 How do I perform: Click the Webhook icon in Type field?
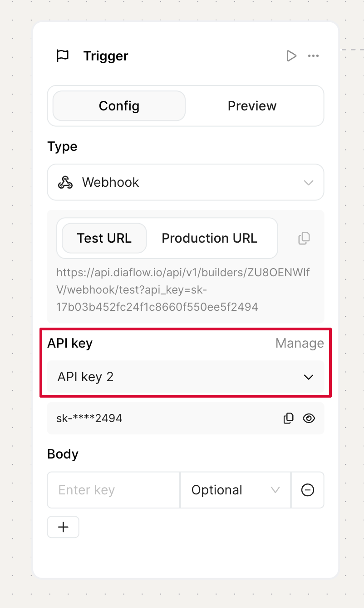pos(65,183)
